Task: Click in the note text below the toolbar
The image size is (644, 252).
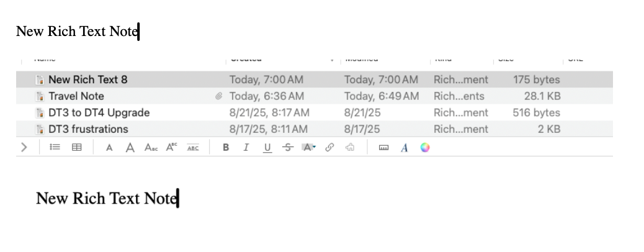Action: [107, 199]
